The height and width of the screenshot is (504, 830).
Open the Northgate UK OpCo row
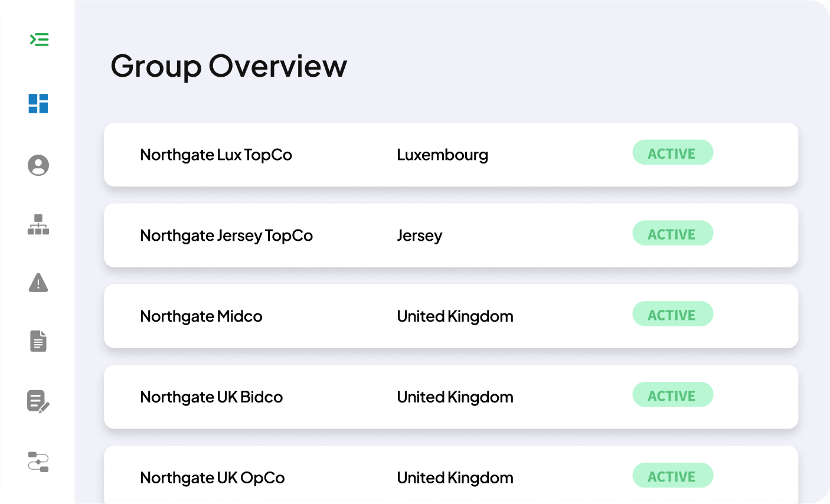point(451,475)
